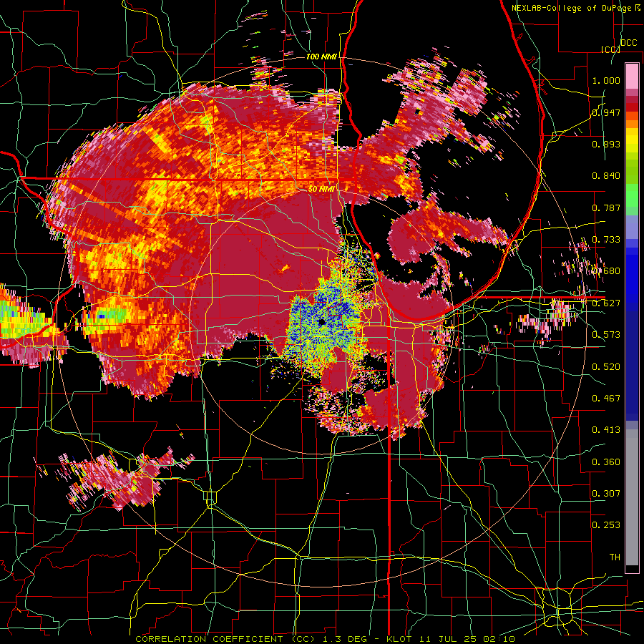Screen dimensions: 644x644
Task: Click the 11 JUL 25 date text
Action: click(x=449, y=639)
